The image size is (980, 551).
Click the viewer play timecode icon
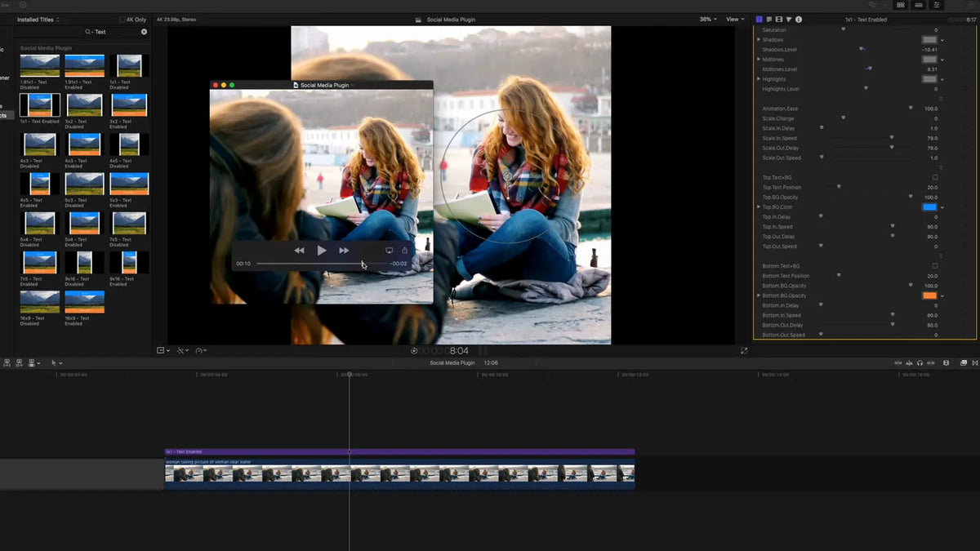[414, 351]
